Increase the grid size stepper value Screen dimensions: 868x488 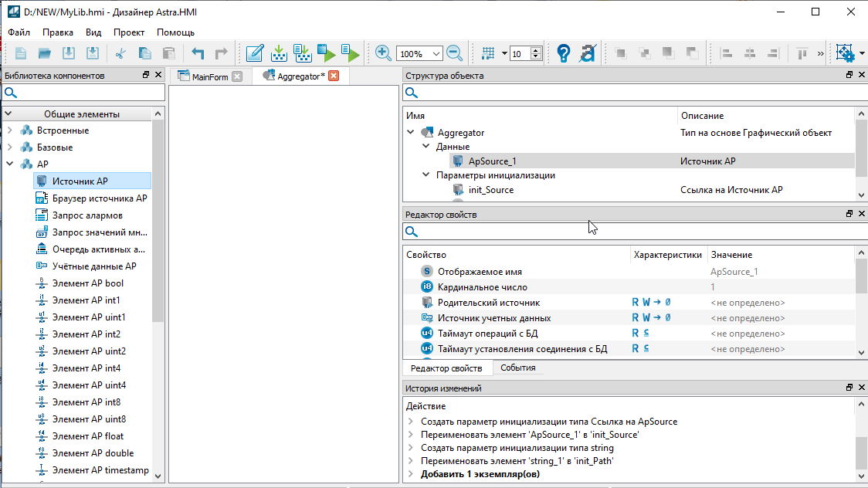point(537,50)
